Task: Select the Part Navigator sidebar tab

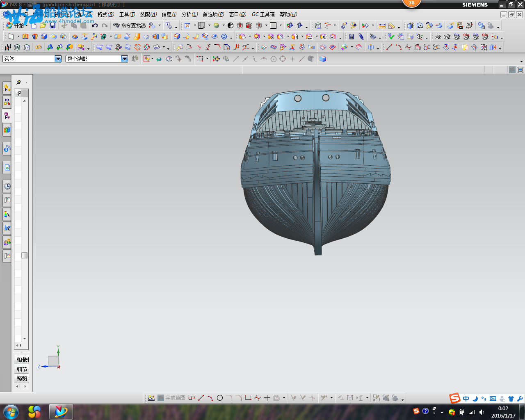Action: [7, 115]
